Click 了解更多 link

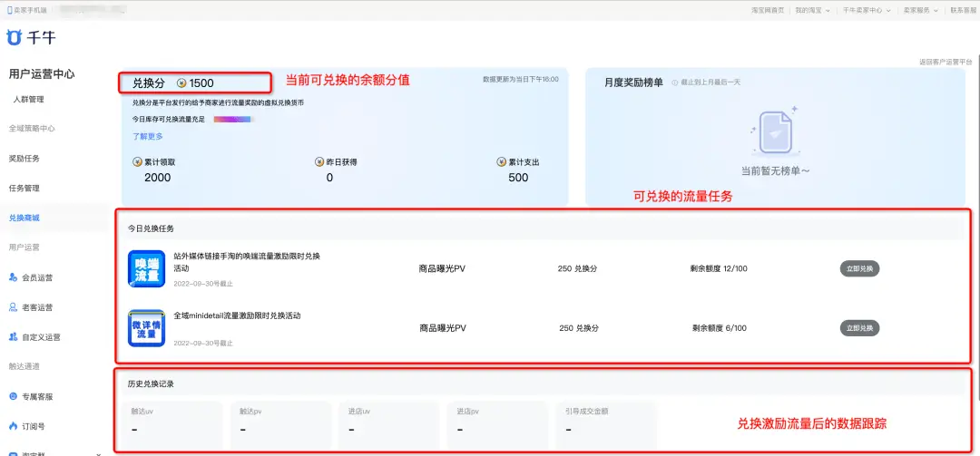click(148, 136)
